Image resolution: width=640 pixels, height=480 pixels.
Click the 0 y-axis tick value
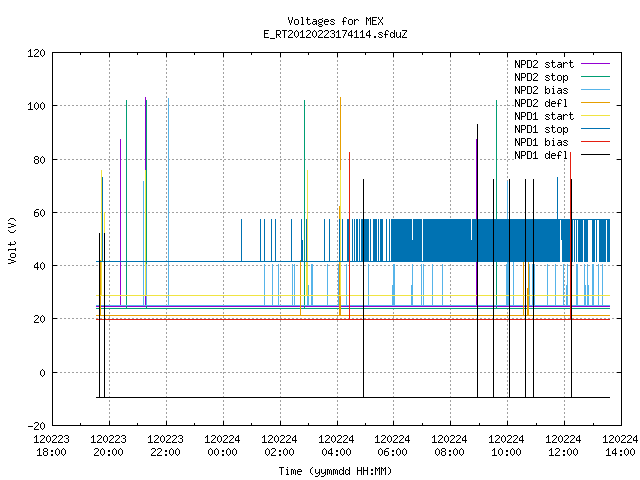[42, 373]
